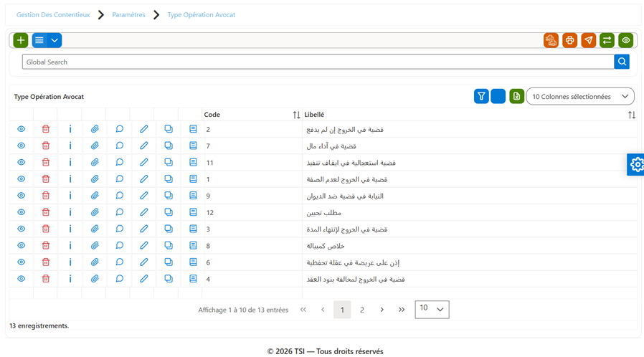Go to page 2 of results
Screen dimensions: 644x357
point(362,310)
